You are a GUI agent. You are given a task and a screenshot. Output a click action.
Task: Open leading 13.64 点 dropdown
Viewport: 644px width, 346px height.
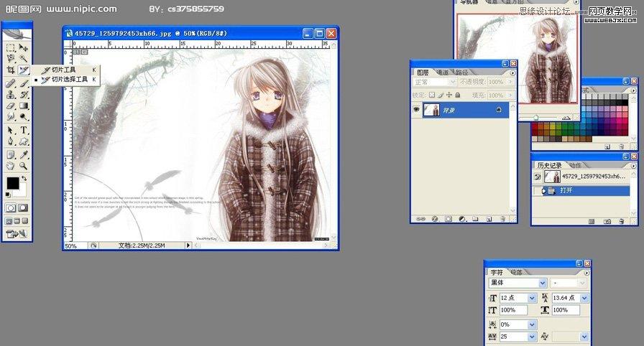click(584, 298)
